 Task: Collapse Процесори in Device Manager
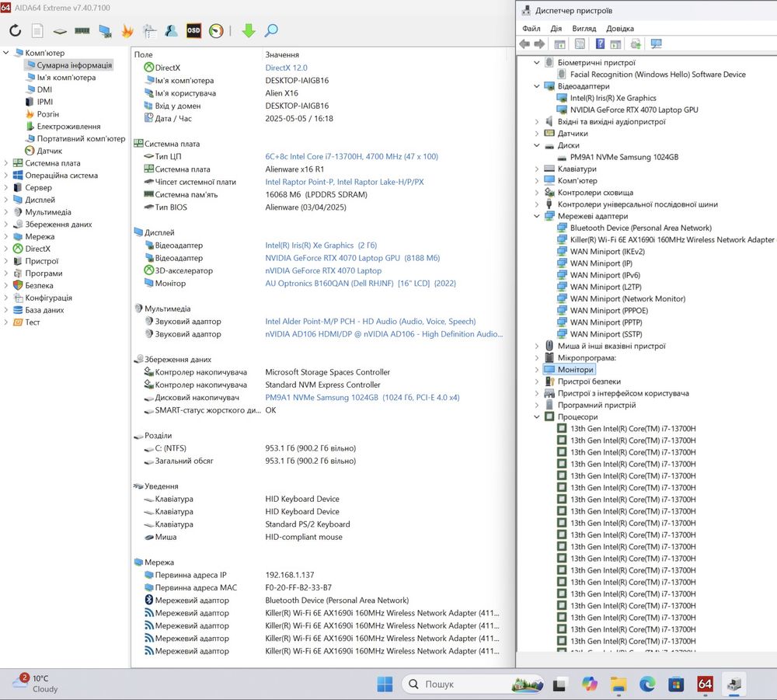[x=537, y=416]
